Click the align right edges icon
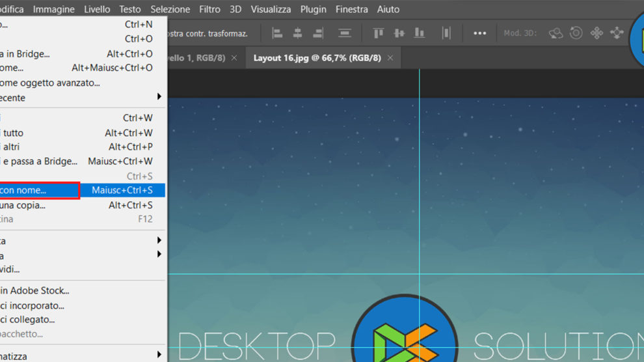 318,33
